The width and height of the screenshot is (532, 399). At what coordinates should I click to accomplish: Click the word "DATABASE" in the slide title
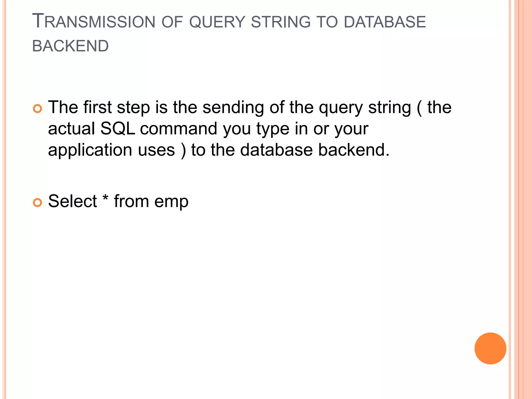(385, 22)
